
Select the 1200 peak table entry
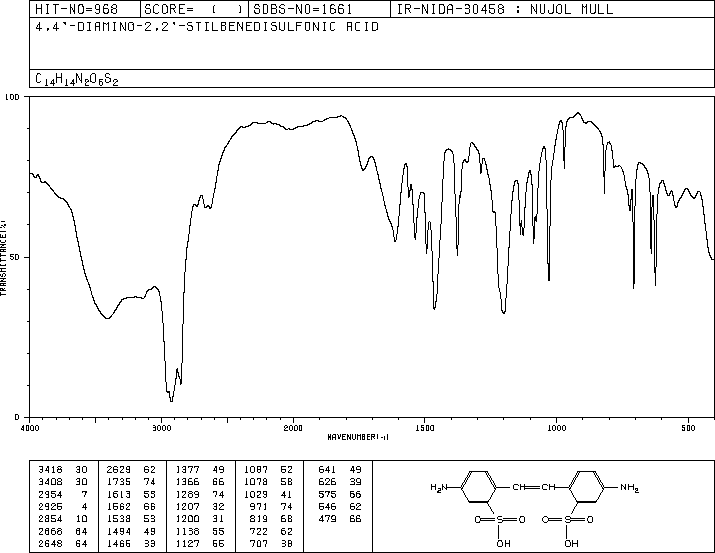point(200,519)
